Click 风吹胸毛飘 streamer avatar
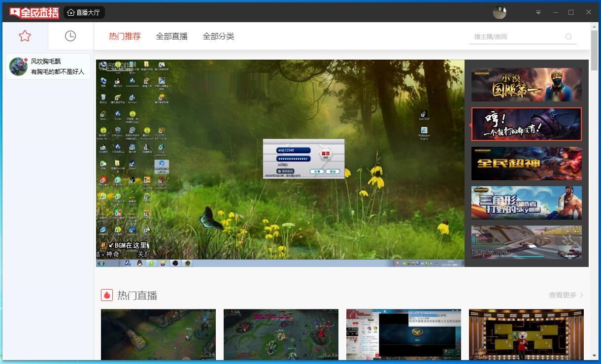The width and height of the screenshot is (601, 364). pyautogui.click(x=18, y=66)
